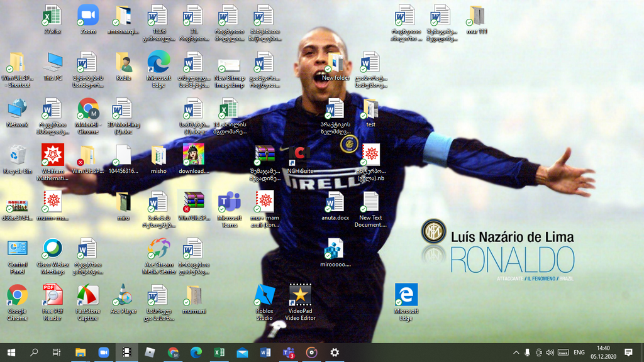Select the Kubla user folder
644x362 pixels.
point(123,66)
